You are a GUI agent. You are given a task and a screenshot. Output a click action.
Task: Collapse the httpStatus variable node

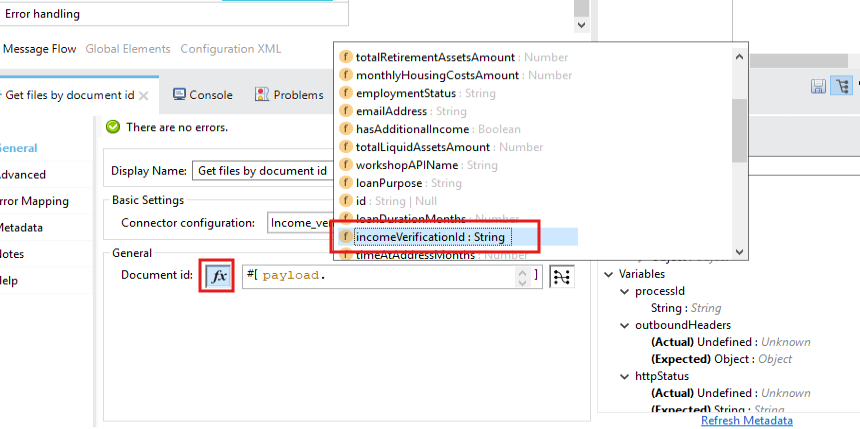[625, 376]
